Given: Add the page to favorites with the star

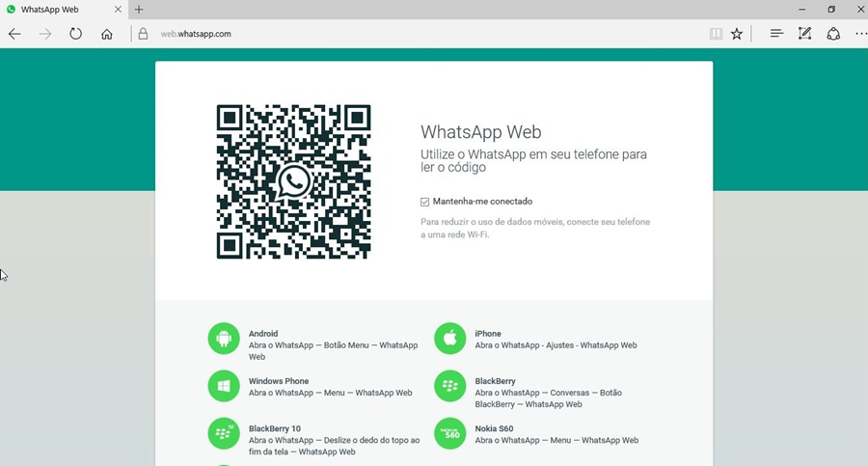Looking at the screenshot, I should [x=736, y=34].
